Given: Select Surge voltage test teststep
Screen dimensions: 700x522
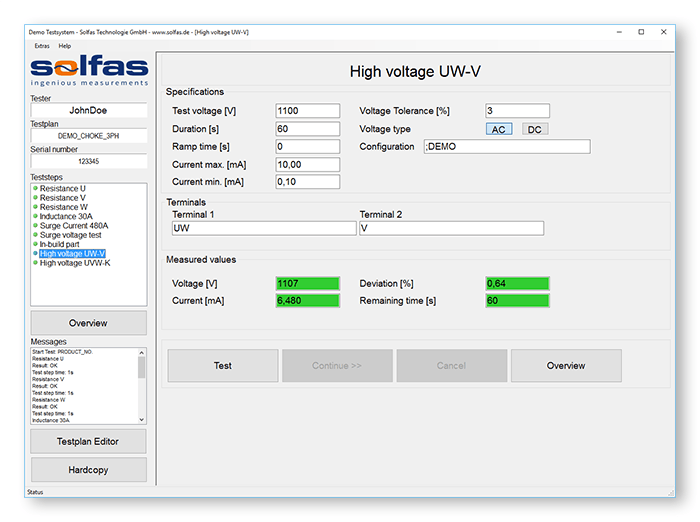Looking at the screenshot, I should pos(71,235).
